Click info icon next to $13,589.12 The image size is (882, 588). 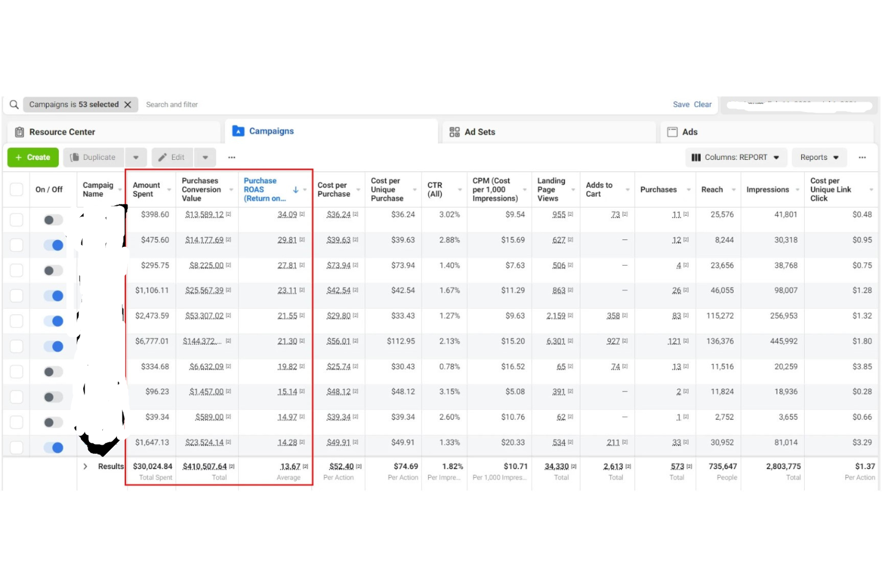coord(228,214)
